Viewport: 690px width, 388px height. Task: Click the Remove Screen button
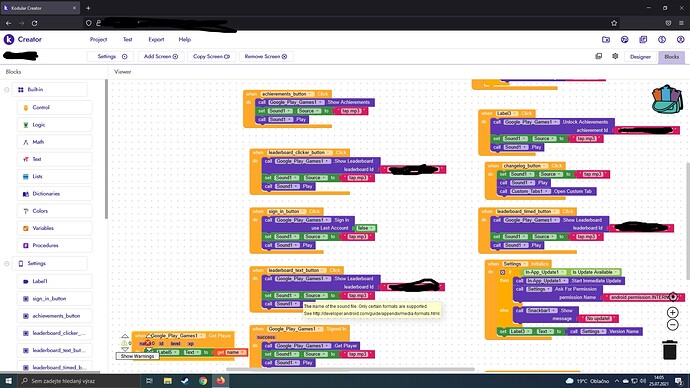[x=266, y=56]
